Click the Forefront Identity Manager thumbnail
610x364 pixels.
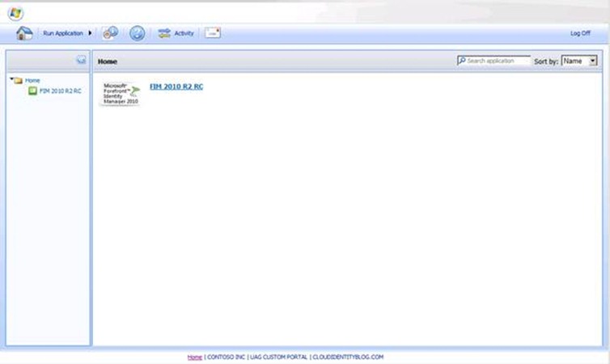(x=121, y=94)
